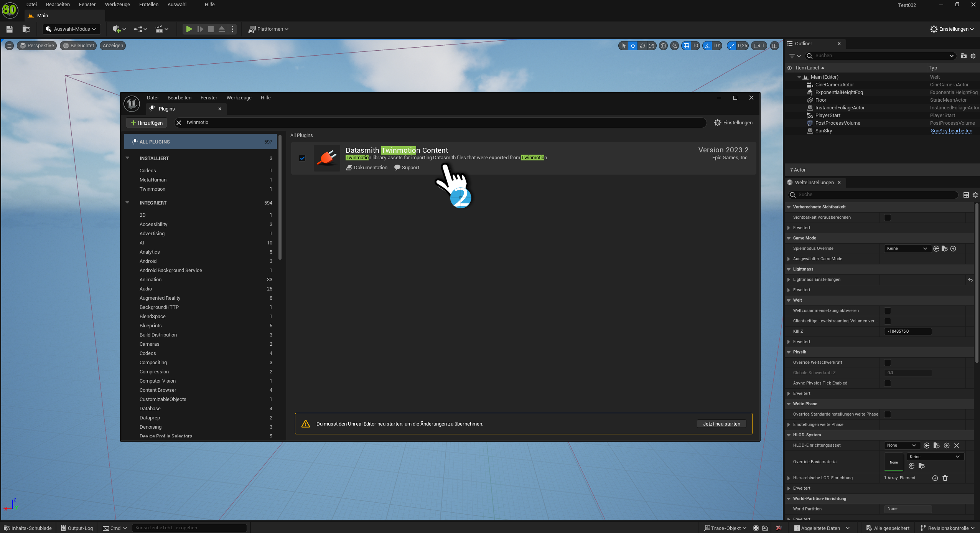Open the viewport hamburger options menu
This screenshot has height=533, width=980.
click(x=10, y=46)
